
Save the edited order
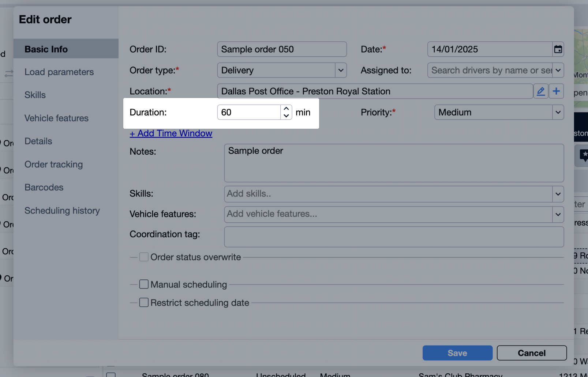coord(457,353)
